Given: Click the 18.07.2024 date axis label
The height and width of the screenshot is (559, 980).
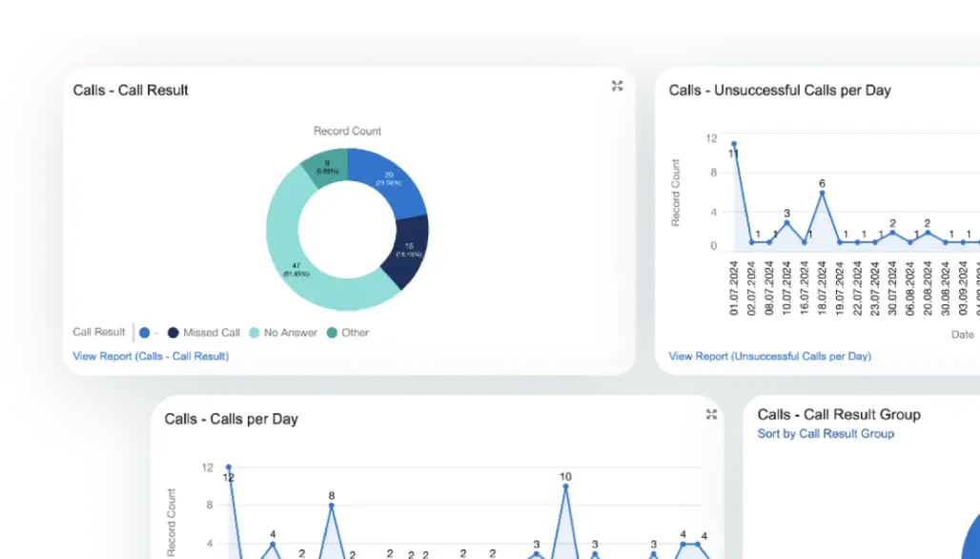Looking at the screenshot, I should (x=822, y=288).
